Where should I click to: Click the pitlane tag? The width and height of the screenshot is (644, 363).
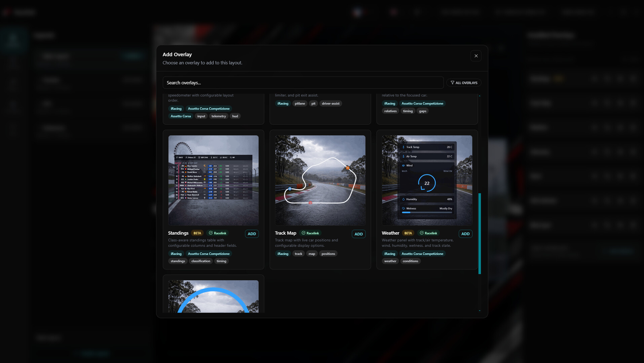pyautogui.click(x=300, y=104)
